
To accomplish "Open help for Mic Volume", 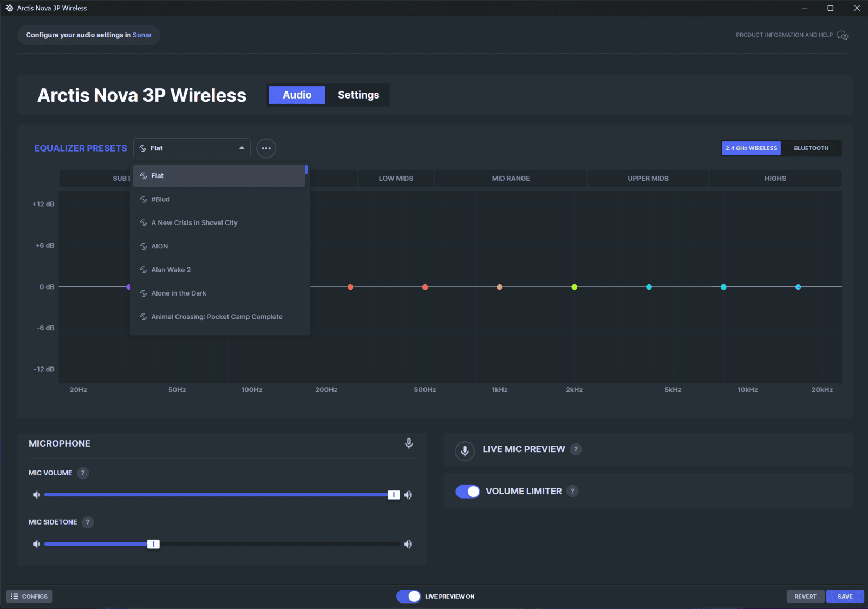I will click(x=82, y=473).
